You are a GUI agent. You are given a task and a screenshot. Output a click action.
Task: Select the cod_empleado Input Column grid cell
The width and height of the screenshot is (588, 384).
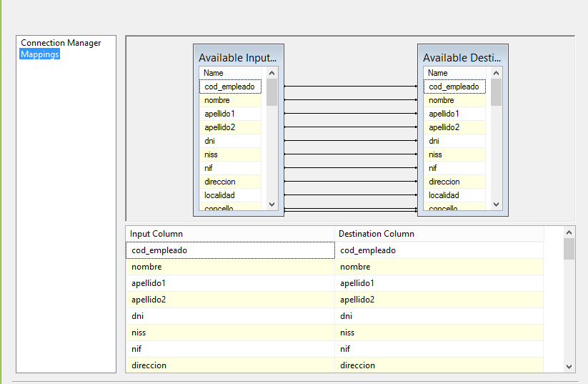pos(229,250)
